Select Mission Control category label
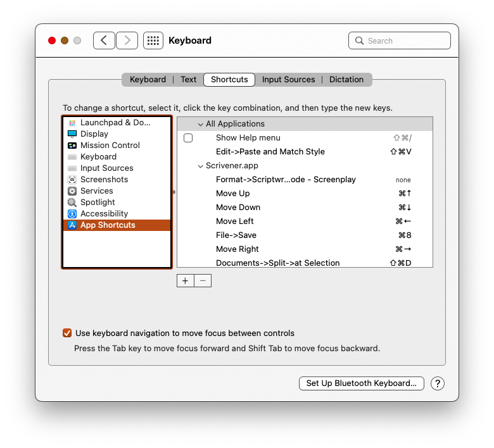 point(110,145)
